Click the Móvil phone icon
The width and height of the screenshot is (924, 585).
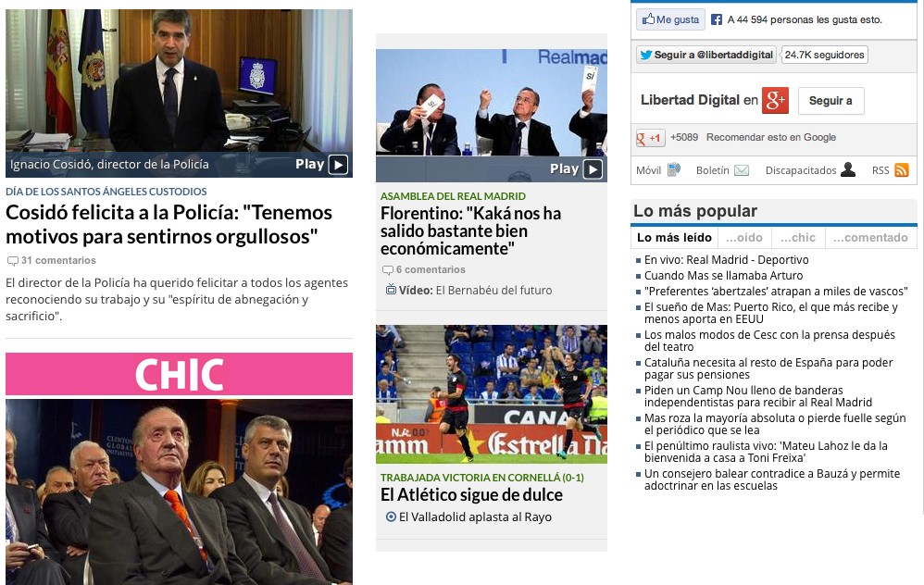673,170
